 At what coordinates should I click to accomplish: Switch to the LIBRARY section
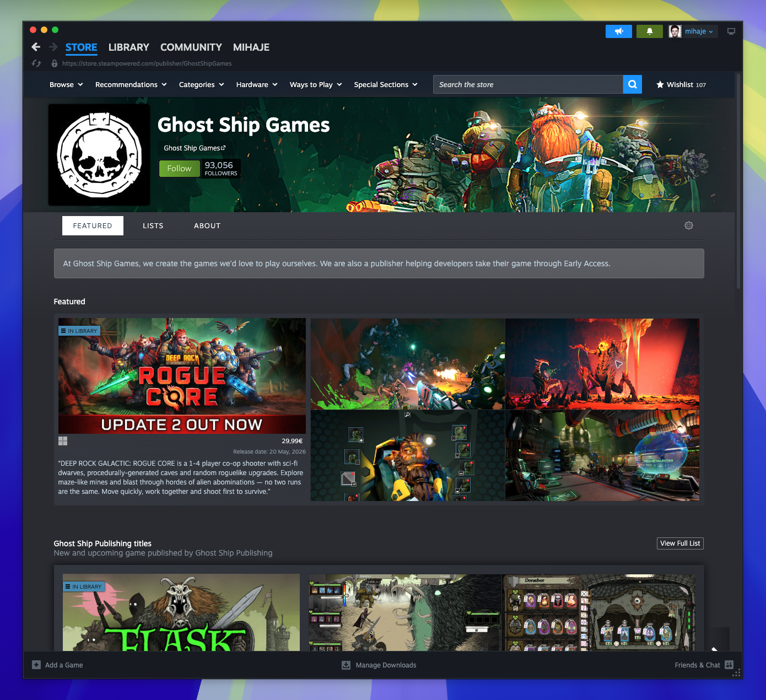[129, 47]
